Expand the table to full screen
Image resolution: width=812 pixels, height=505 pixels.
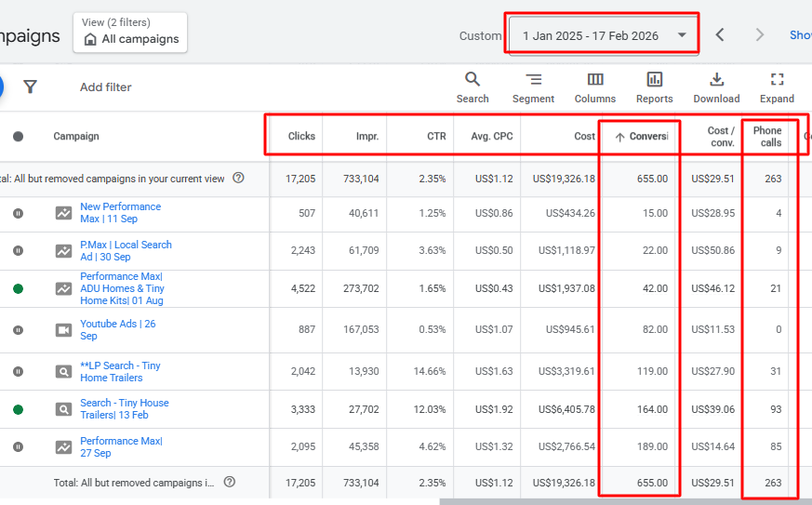coord(777,87)
